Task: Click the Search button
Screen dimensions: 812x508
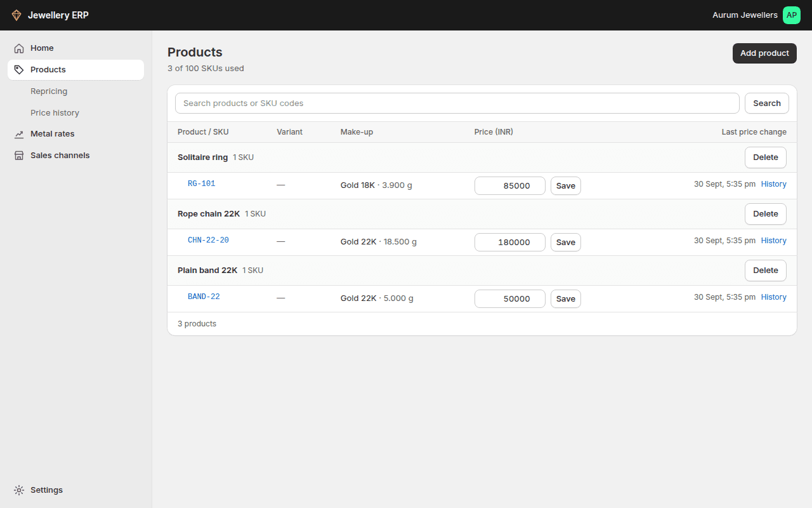Action: [767, 104]
